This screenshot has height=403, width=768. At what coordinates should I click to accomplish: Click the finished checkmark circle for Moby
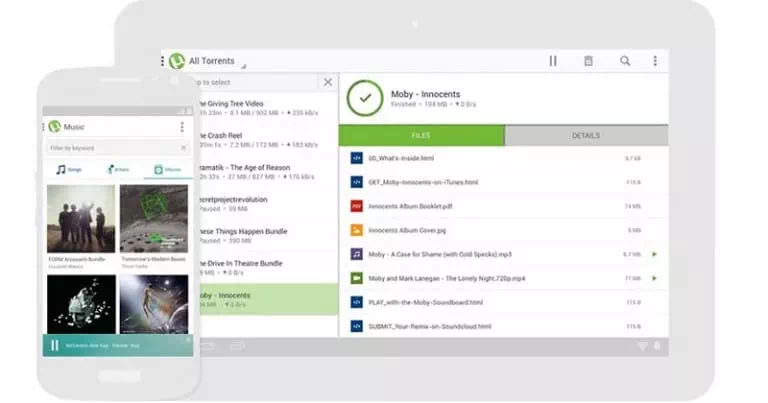pyautogui.click(x=365, y=98)
